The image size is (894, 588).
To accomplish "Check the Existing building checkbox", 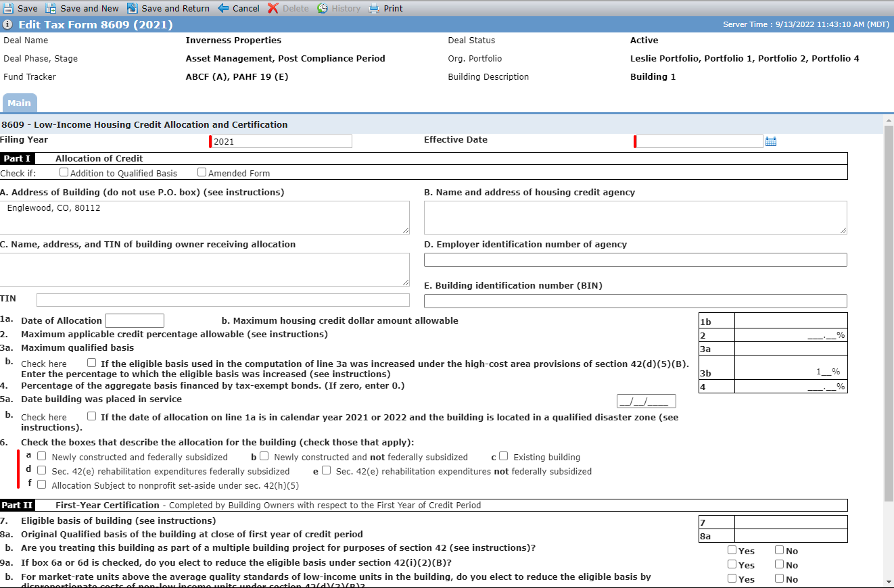I will 503,456.
